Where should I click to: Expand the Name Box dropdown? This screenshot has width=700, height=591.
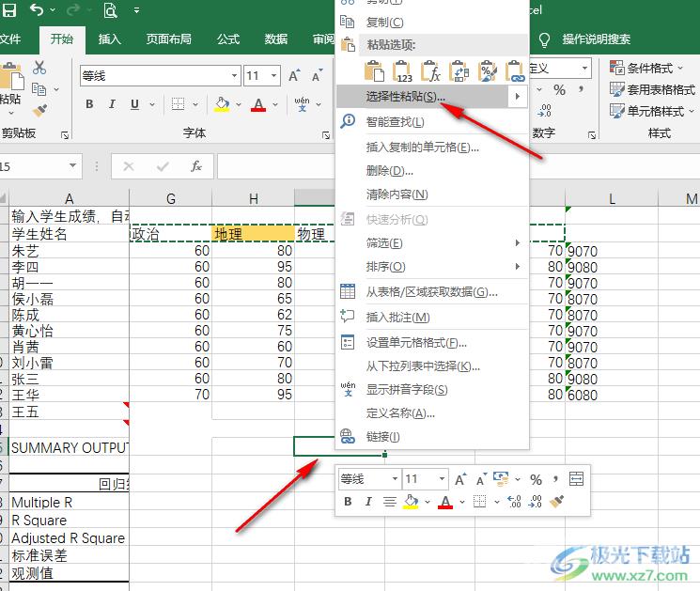72,166
